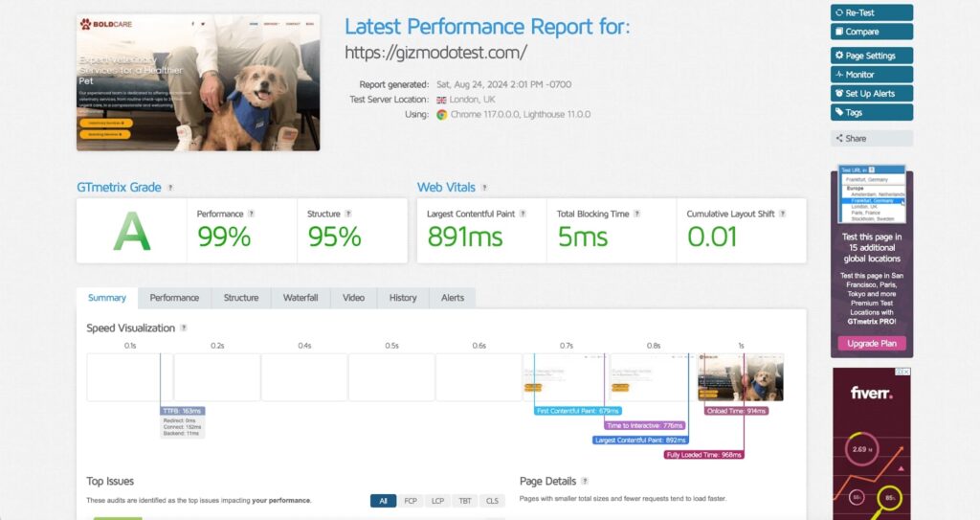Screen dimensions: 980x520
Task: Open the Structure tab
Action: (x=241, y=298)
